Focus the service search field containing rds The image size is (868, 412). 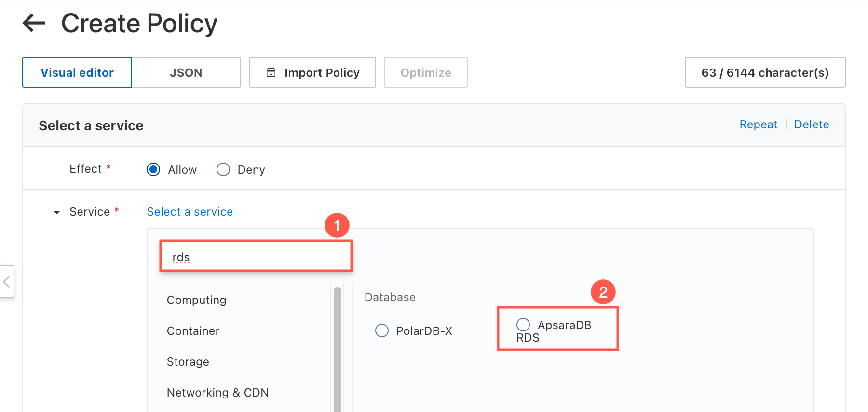[256, 256]
